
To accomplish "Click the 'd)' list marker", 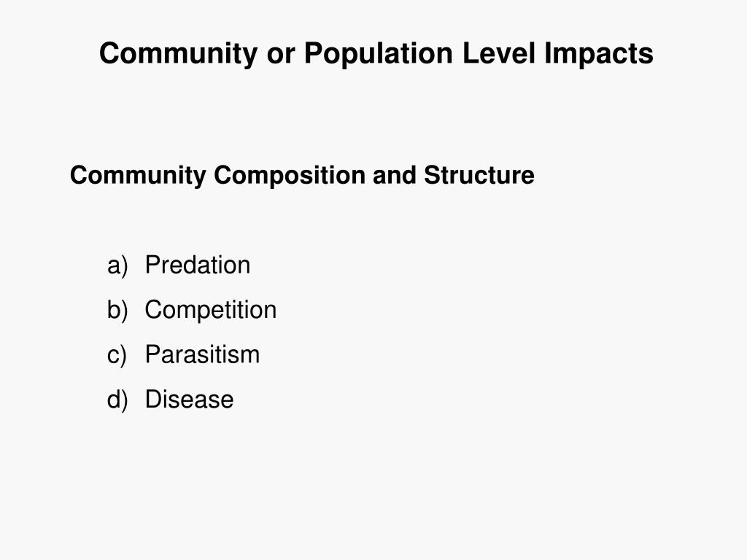I will [117, 400].
